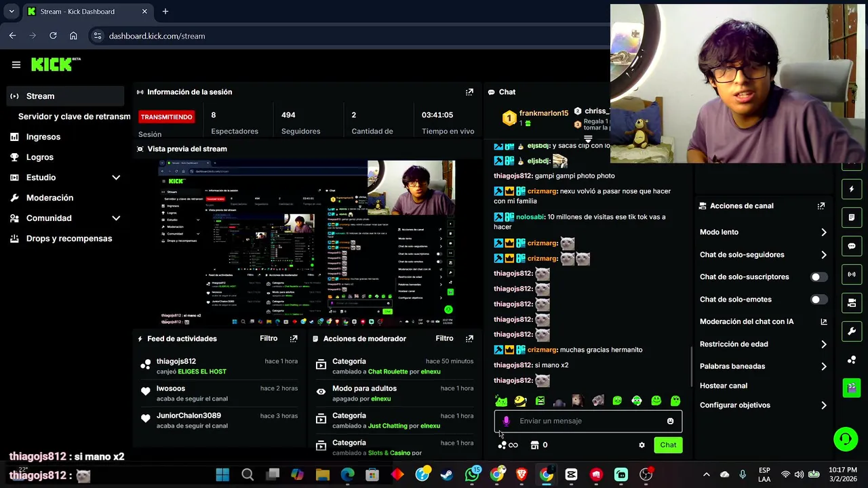Image resolution: width=868 pixels, height=488 pixels.
Task: Open Modo lento options
Action: [763, 232]
